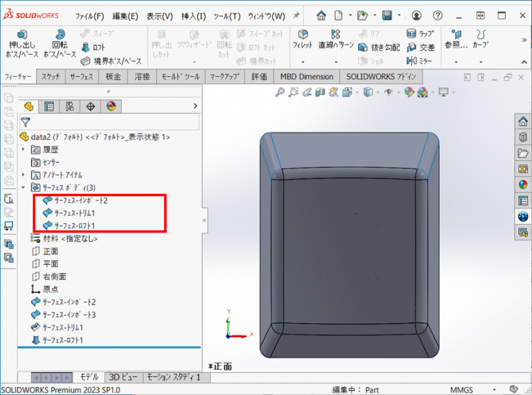Click the Zoom to Fit magnifier icon
Image resolution: width=532 pixels, height=395 pixels.
(x=281, y=92)
